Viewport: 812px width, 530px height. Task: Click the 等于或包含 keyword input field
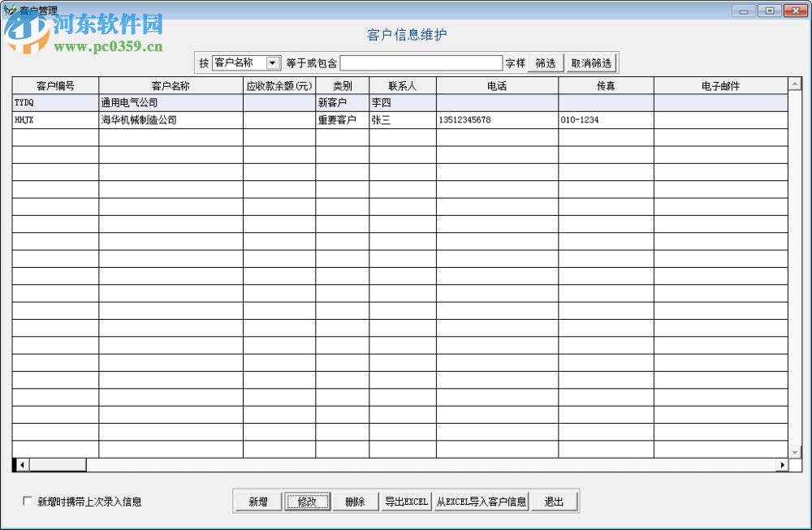tap(421, 62)
